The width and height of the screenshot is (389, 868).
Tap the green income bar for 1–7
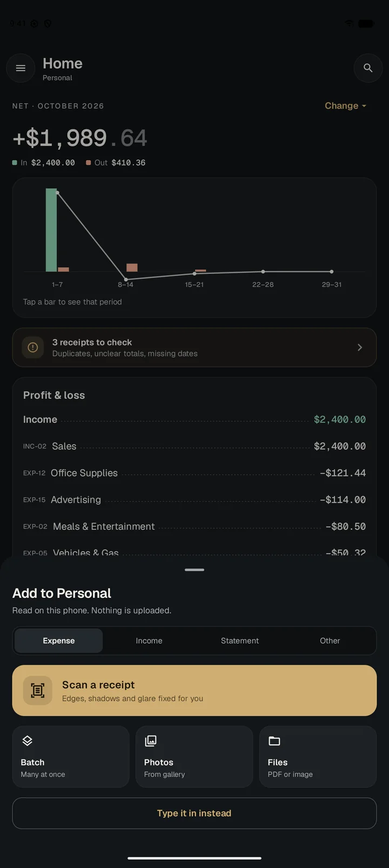[x=51, y=230]
